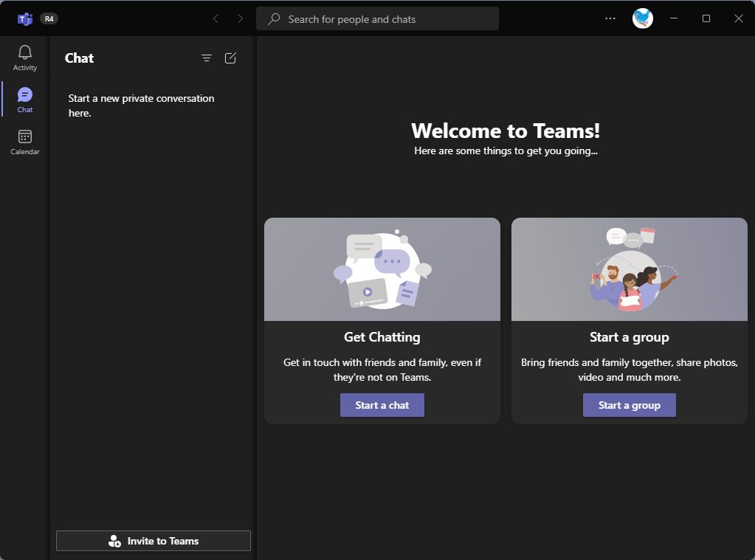Click the Chat panel heading
The width and height of the screenshot is (755, 560).
coord(80,58)
